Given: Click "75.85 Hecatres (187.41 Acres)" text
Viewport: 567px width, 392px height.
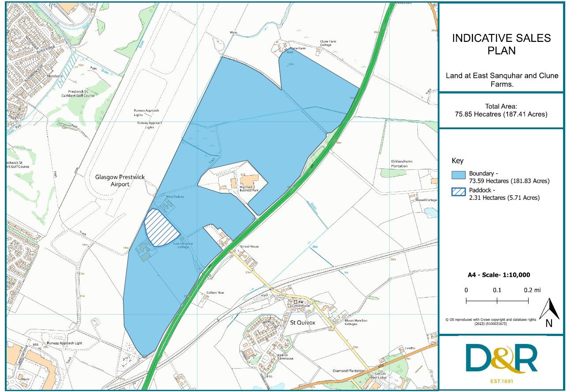Looking at the screenshot, I should 501,114.
